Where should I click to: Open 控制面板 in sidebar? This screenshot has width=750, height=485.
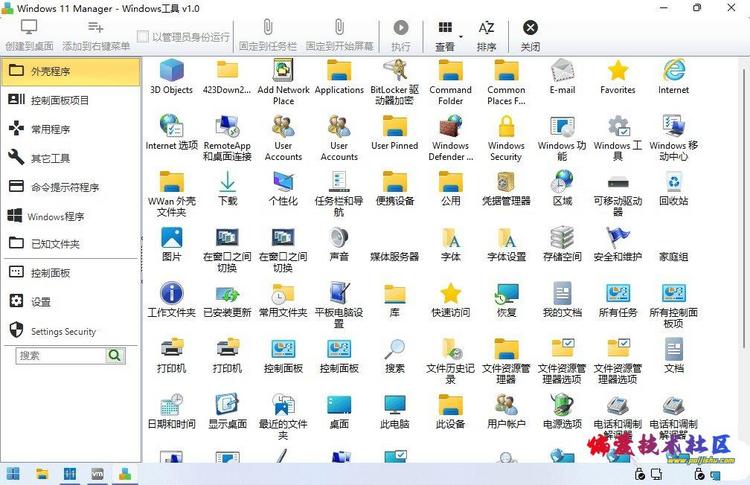[71, 273]
